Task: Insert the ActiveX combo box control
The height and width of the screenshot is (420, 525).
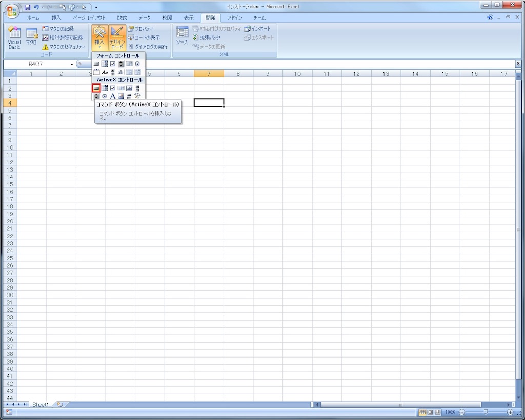Action: pyautogui.click(x=105, y=88)
